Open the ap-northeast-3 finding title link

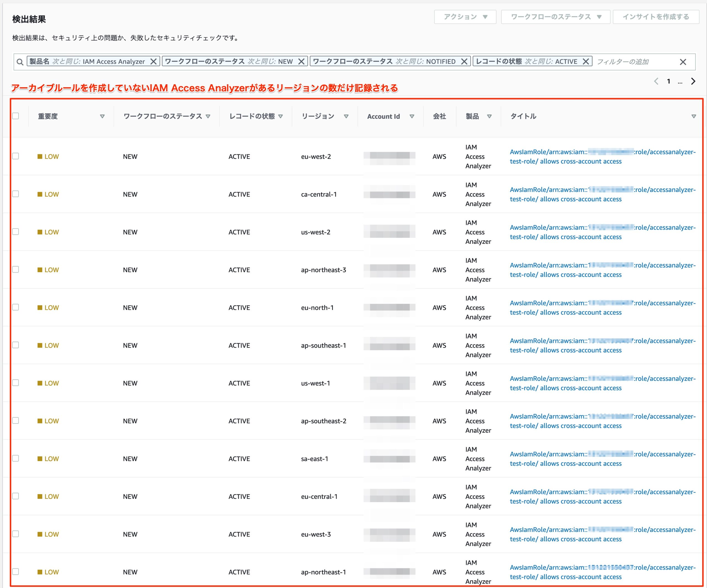[x=603, y=270]
